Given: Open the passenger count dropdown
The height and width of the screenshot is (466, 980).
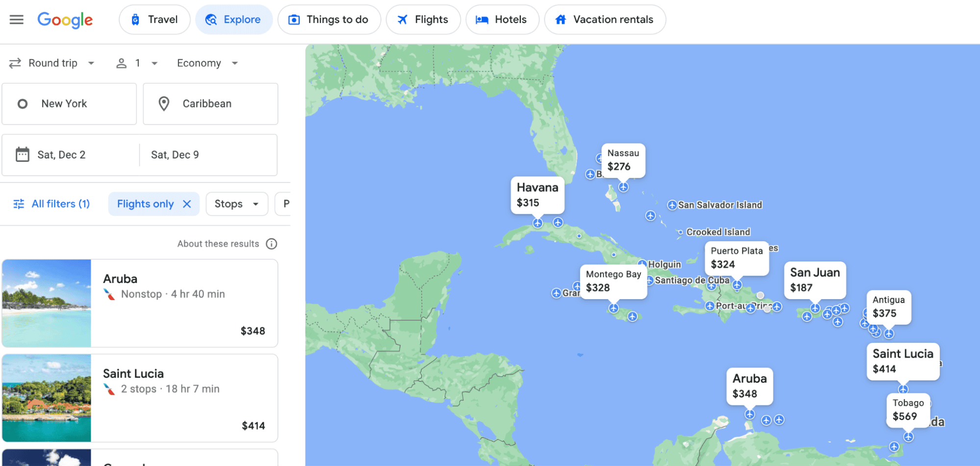Looking at the screenshot, I should point(137,63).
